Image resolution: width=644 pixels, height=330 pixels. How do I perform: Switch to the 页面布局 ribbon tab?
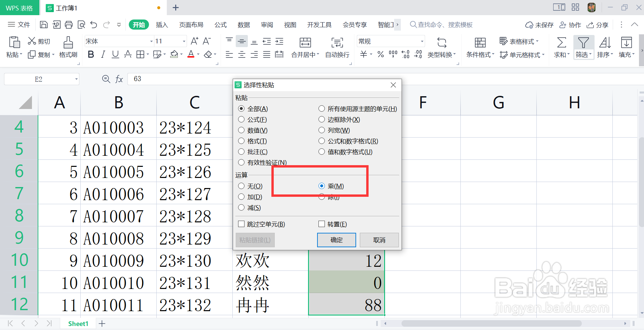[191, 25]
